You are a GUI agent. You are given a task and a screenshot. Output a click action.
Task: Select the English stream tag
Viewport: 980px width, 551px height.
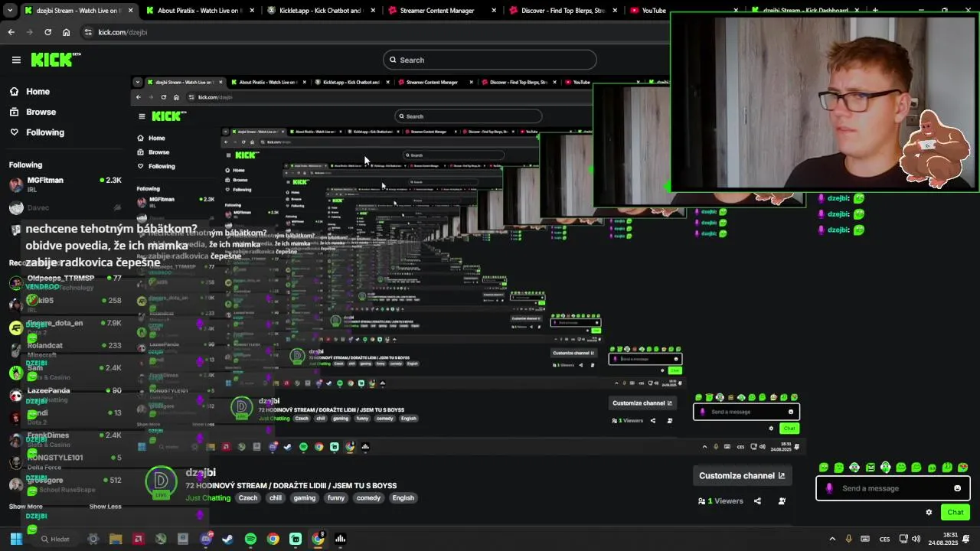coord(403,498)
